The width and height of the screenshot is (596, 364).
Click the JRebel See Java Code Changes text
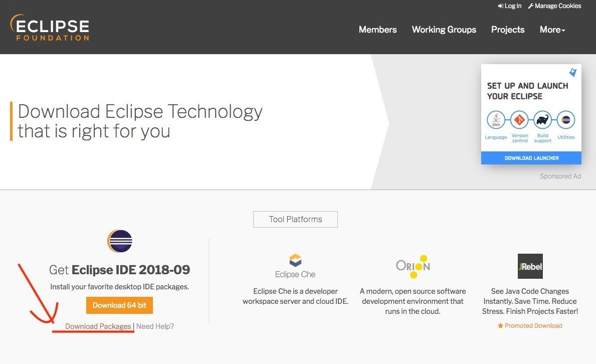(x=530, y=301)
